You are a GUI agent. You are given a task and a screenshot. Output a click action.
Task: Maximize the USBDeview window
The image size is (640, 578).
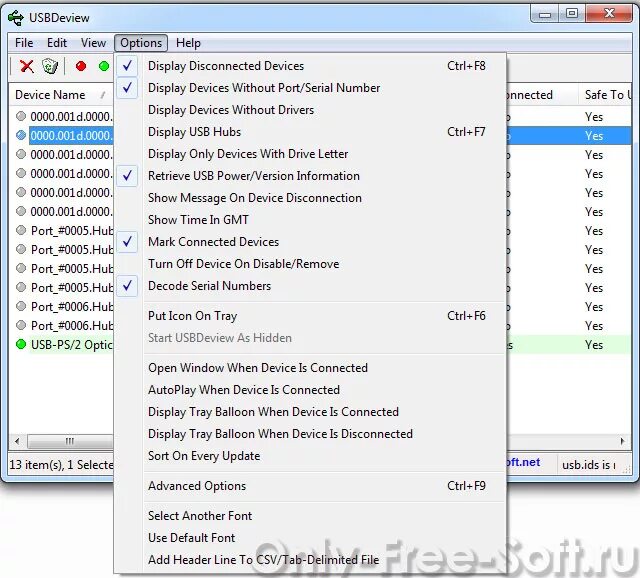572,13
